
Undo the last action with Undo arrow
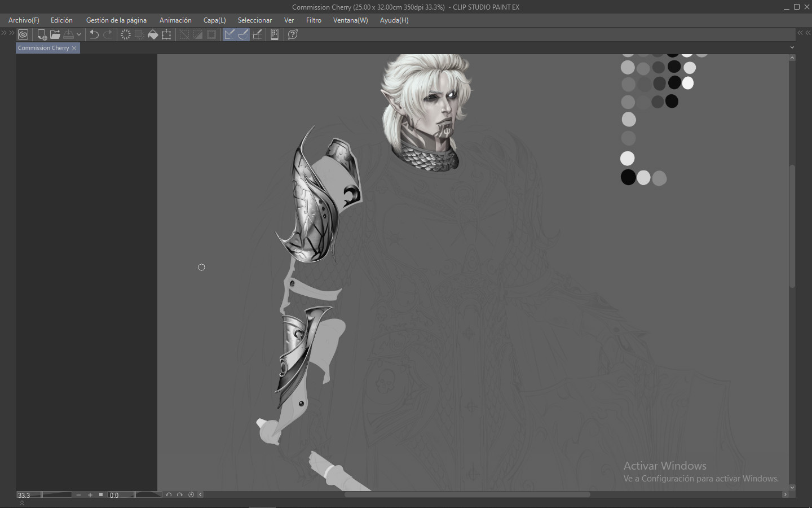click(94, 34)
